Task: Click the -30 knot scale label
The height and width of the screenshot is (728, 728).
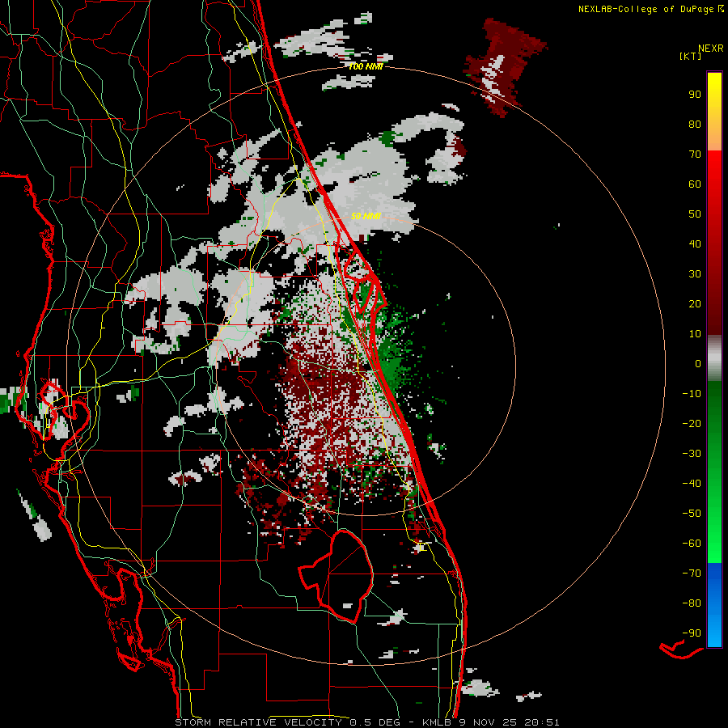Action: (x=692, y=454)
